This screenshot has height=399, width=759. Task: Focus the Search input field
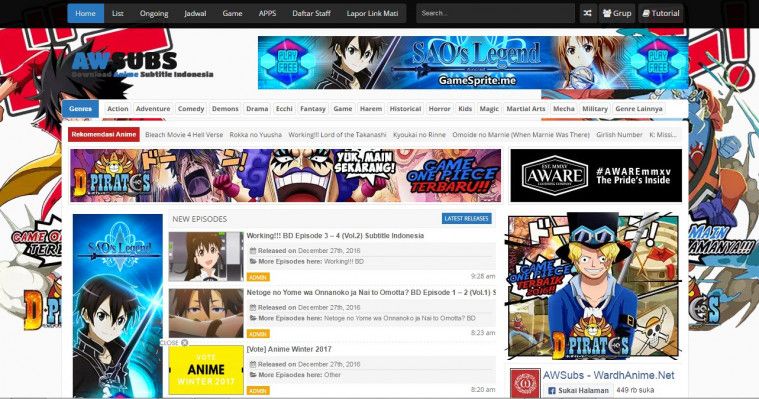pyautogui.click(x=496, y=14)
